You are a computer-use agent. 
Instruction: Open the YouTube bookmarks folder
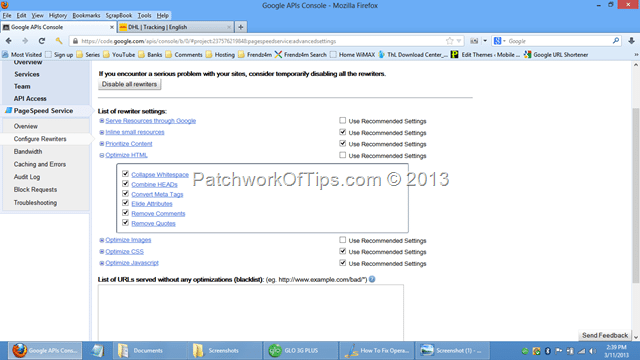click(119, 54)
